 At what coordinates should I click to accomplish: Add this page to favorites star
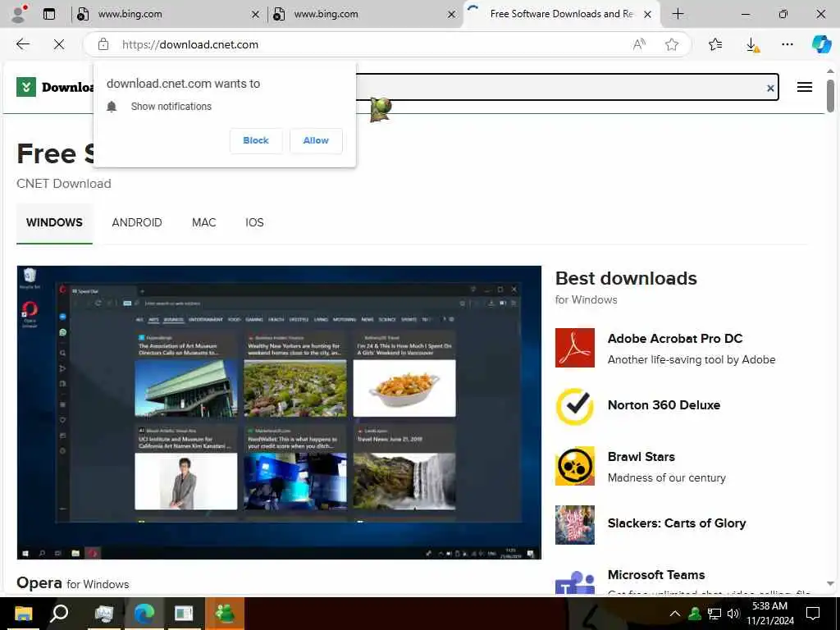(x=672, y=44)
